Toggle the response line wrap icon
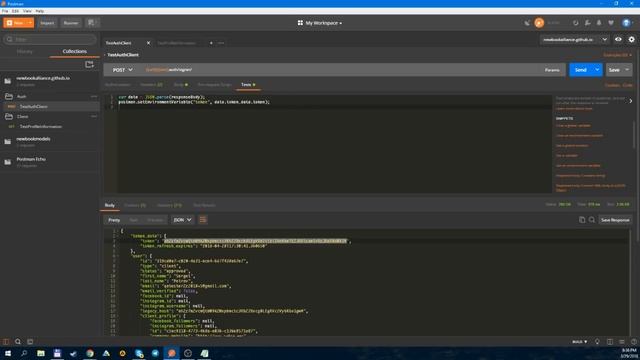Screen dimensions: 640x360 tap(203, 220)
